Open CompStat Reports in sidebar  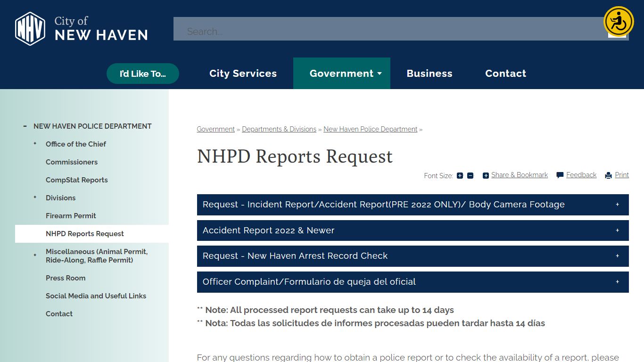point(77,180)
